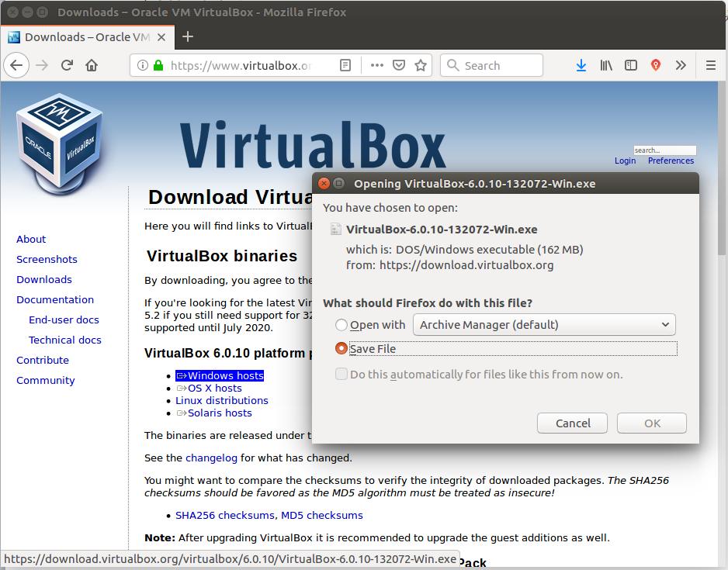This screenshot has width=728, height=570.
Task: Click the Cancel button
Action: (x=573, y=423)
